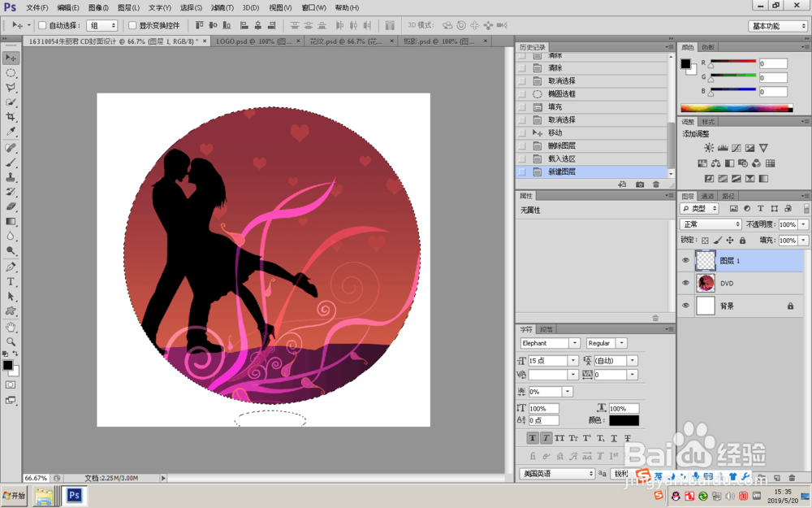The width and height of the screenshot is (812, 508).
Task: Open auto-select 组 dropdown
Action: click(102, 25)
